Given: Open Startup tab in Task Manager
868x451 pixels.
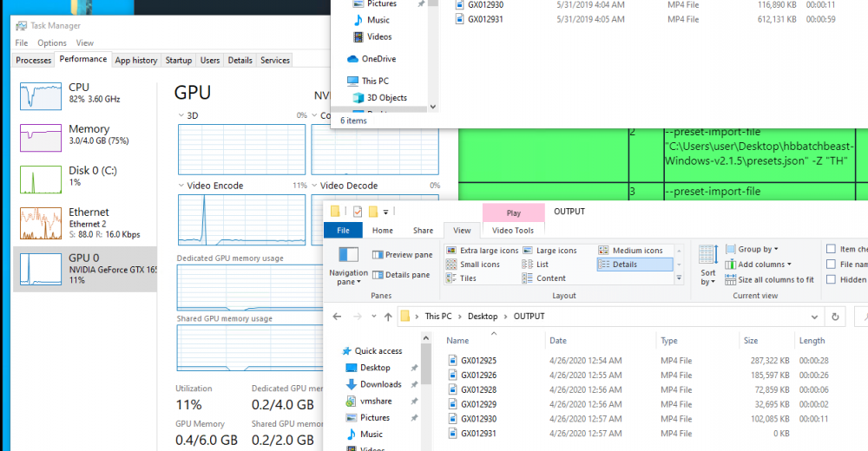Looking at the screenshot, I should 179,61.
